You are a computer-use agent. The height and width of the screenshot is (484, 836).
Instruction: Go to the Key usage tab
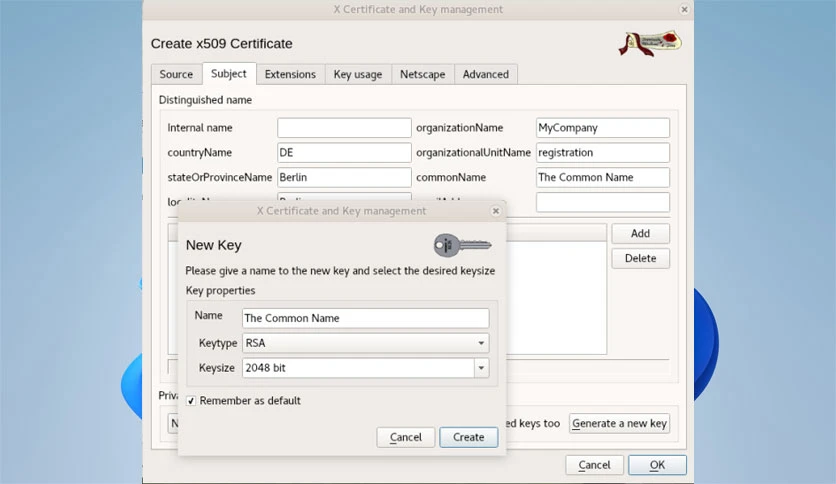click(358, 74)
